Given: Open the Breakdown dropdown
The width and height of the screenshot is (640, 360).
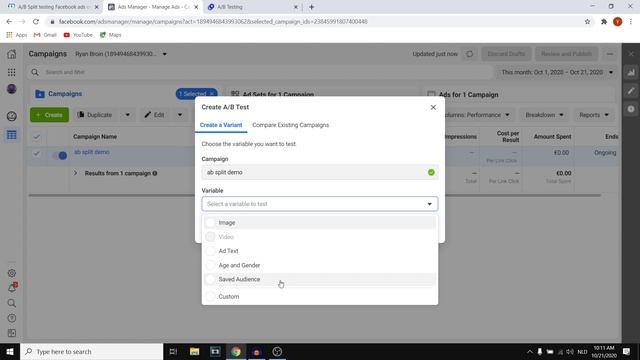Looking at the screenshot, I should [x=544, y=115].
